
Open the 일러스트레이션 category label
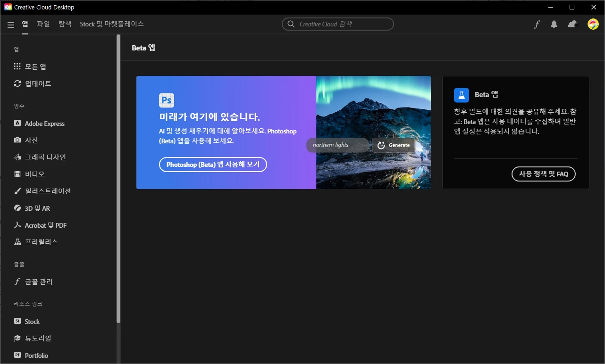coord(48,191)
